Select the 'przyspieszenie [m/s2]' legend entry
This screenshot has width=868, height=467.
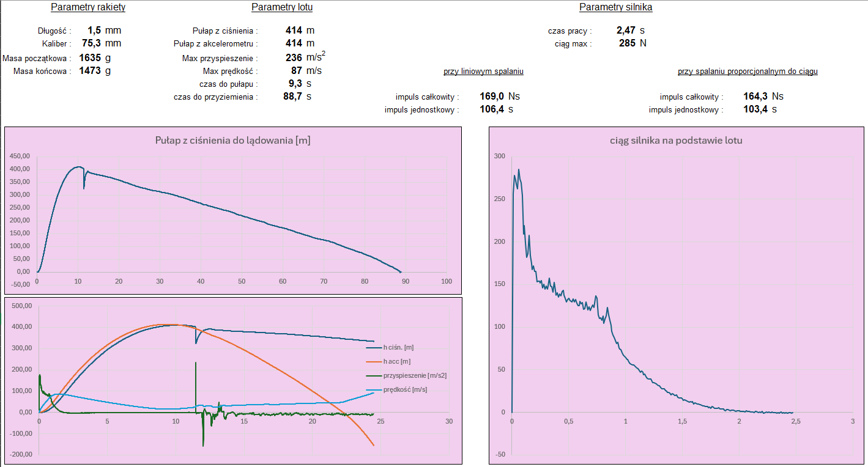(x=414, y=375)
